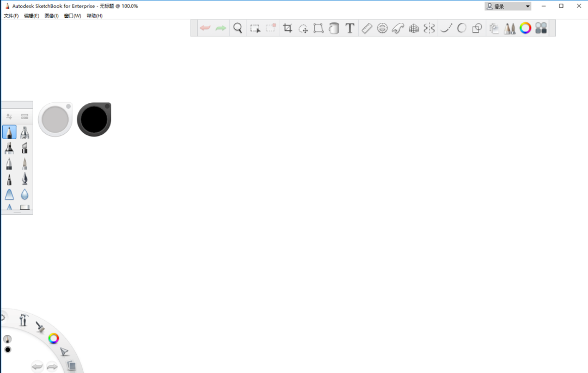
Task: Select the ink fountain pen brush
Action: tap(24, 179)
